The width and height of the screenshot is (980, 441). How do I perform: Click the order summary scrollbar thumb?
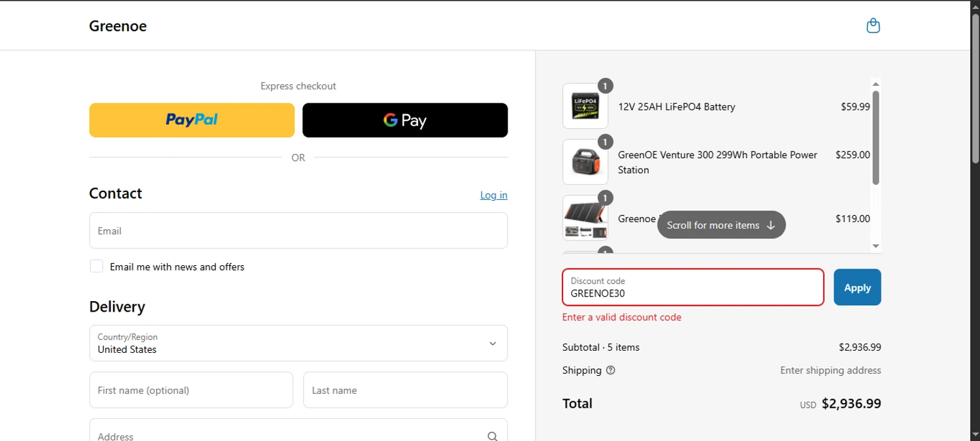point(876,138)
